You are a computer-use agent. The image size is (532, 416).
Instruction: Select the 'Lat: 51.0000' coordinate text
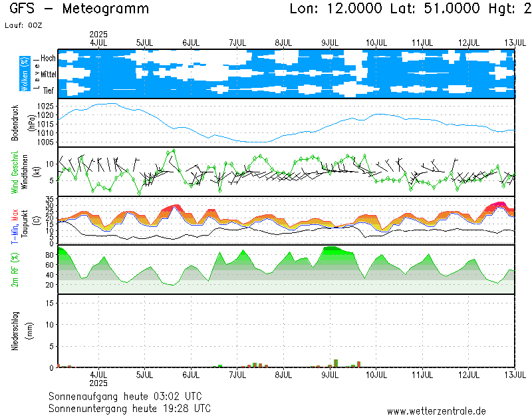click(435, 9)
